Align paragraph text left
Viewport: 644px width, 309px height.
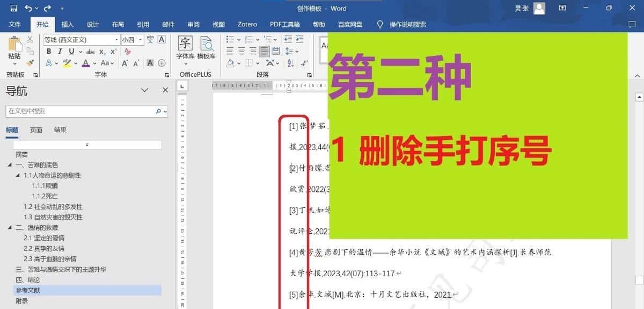coord(230,51)
